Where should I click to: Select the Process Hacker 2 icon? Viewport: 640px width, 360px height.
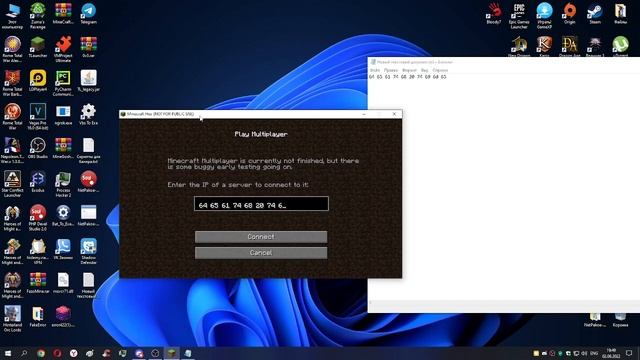[63, 184]
